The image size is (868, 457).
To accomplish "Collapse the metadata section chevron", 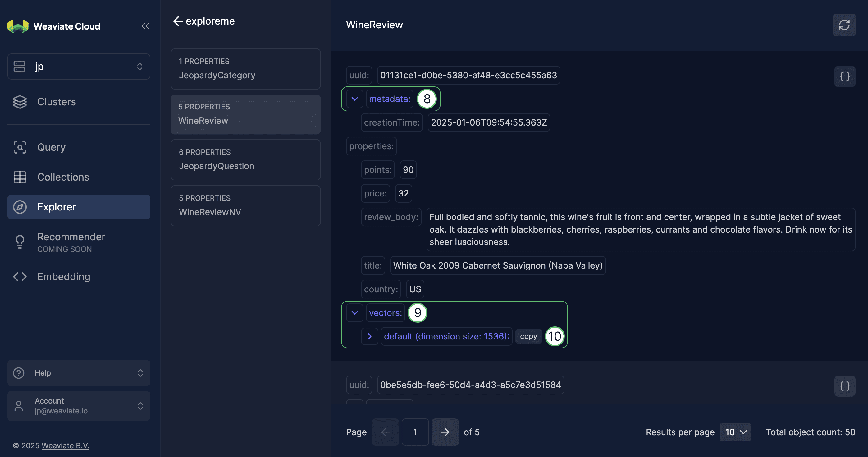I will coord(354,99).
